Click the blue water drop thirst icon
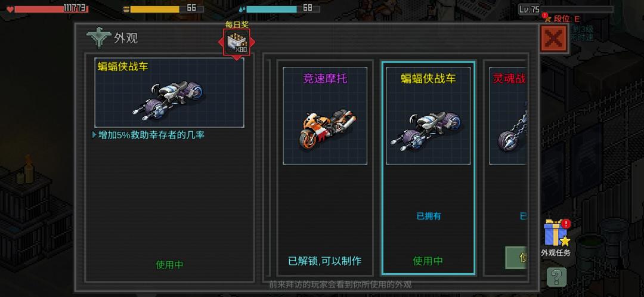Screen dimensions: 644x297 [242, 9]
